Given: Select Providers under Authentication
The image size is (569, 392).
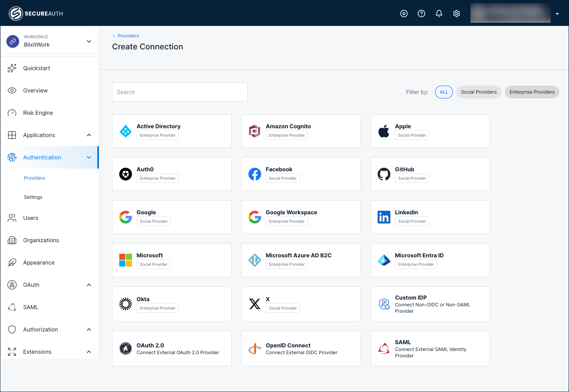Looking at the screenshot, I should pos(34,178).
